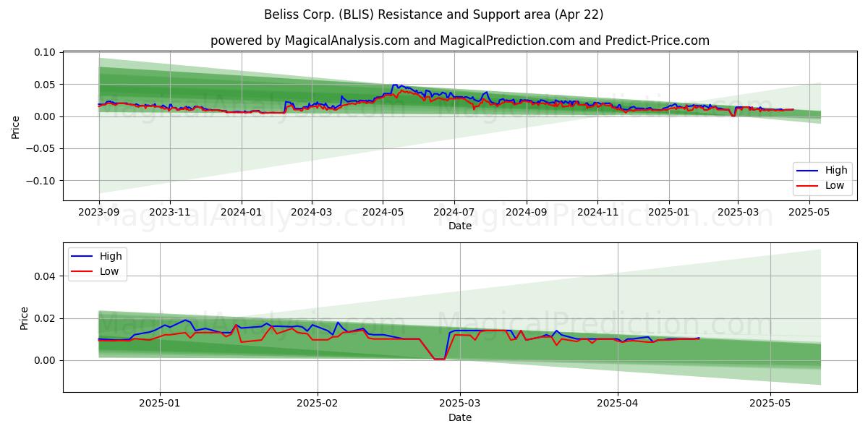Image resolution: width=868 pixels, height=434 pixels.
Task: Click the '2025-01' x-axis label on the top chart
Action: coord(668,211)
